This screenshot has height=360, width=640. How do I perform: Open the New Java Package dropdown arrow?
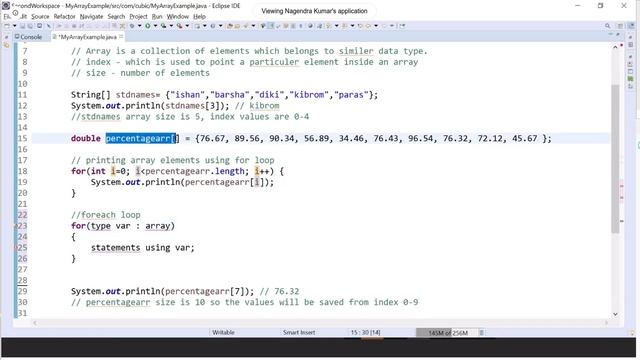coord(204,26)
